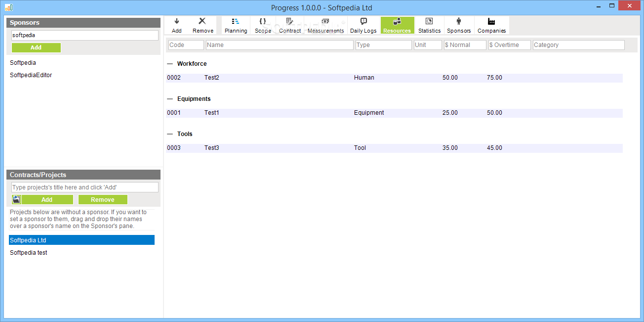The image size is (644, 322).
Task: Click the green Add button under Sponsors
Action: [x=36, y=47]
